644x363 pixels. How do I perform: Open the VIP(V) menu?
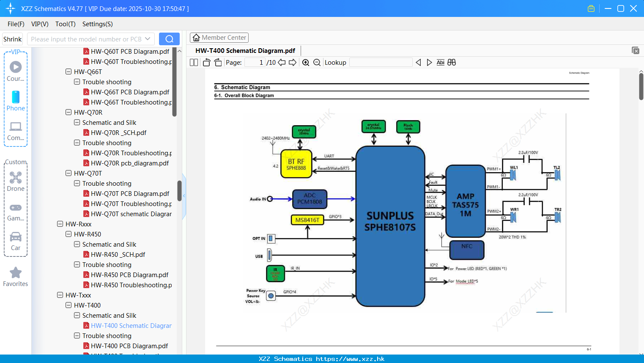tap(40, 24)
